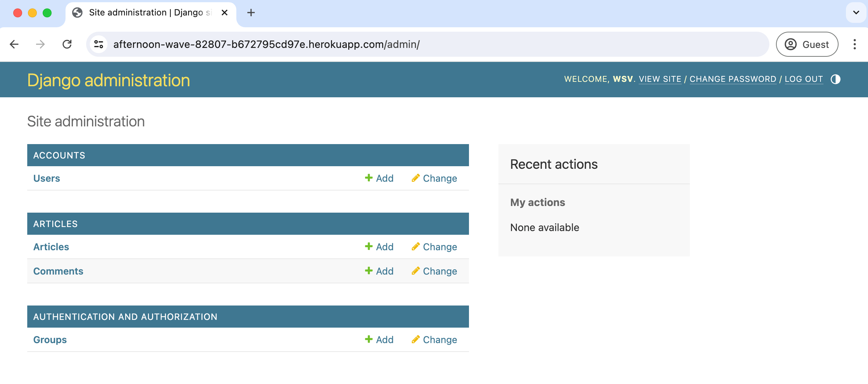Open the Comments model link
868x384 pixels.
tap(58, 271)
